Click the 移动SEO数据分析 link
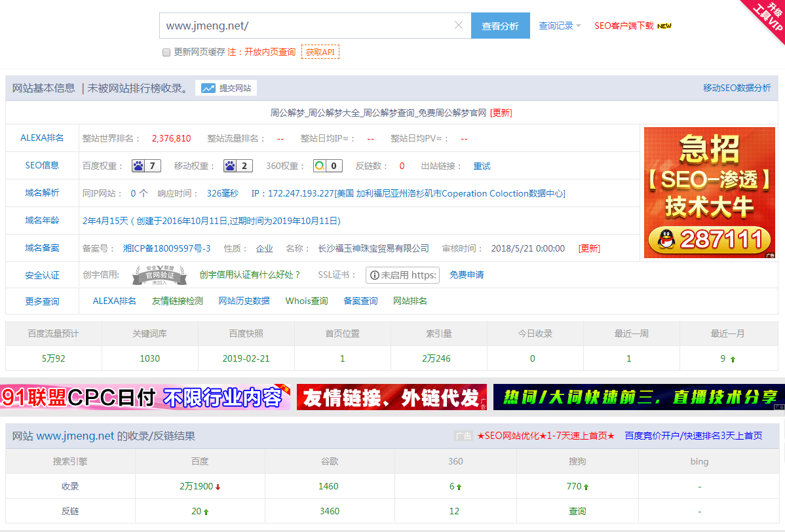The image size is (785, 532). tap(737, 88)
